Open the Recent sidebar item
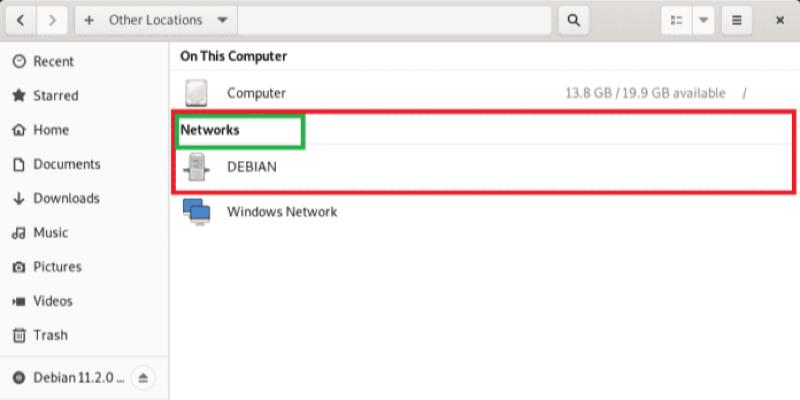The height and width of the screenshot is (400, 800). coord(53,62)
